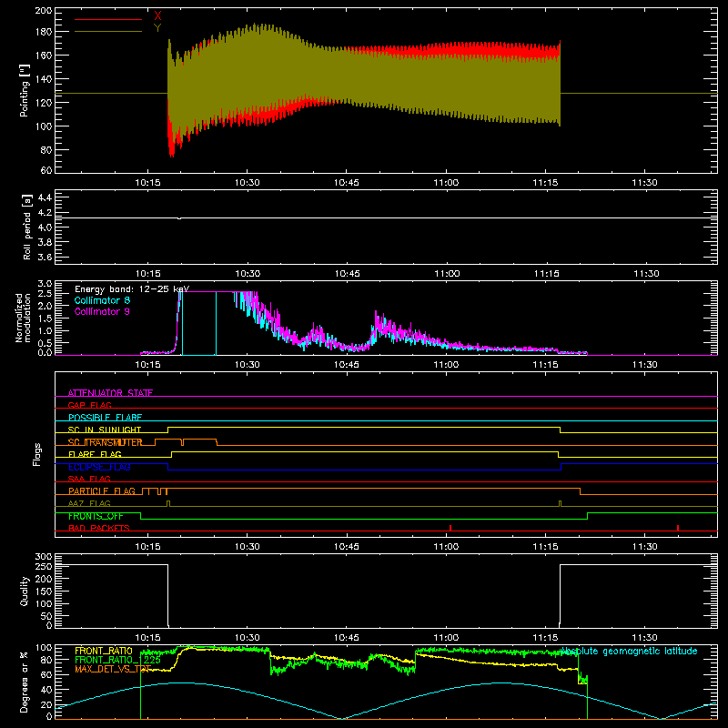Click the BAD_PACKETS tick mark after 11:30
The height and width of the screenshot is (728, 728).
coord(678,528)
